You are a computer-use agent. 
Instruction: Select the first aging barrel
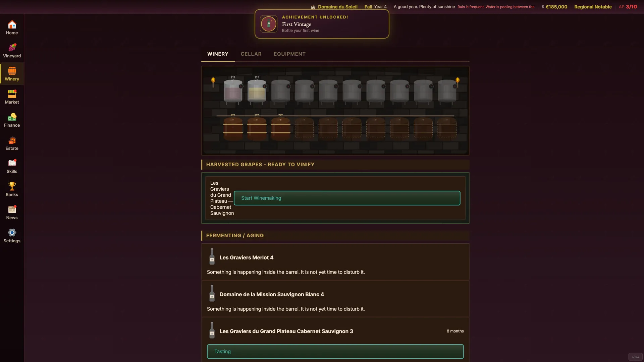(x=233, y=128)
